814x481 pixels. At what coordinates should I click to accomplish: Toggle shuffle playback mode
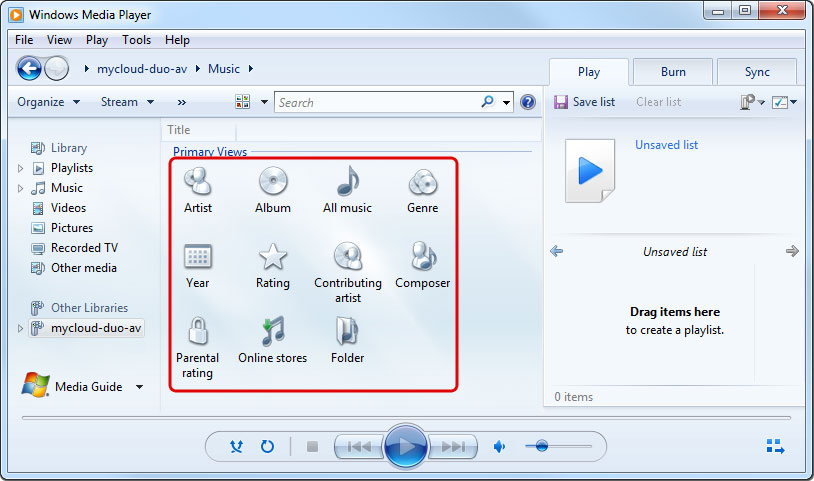(x=236, y=446)
